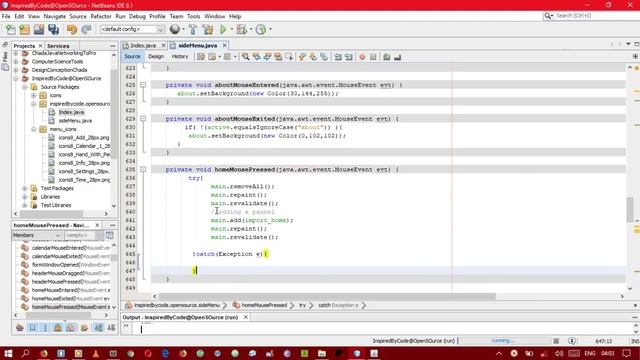640x360 pixels.
Task: Open the Run Project dropdown arrow
Action: tap(231, 29)
